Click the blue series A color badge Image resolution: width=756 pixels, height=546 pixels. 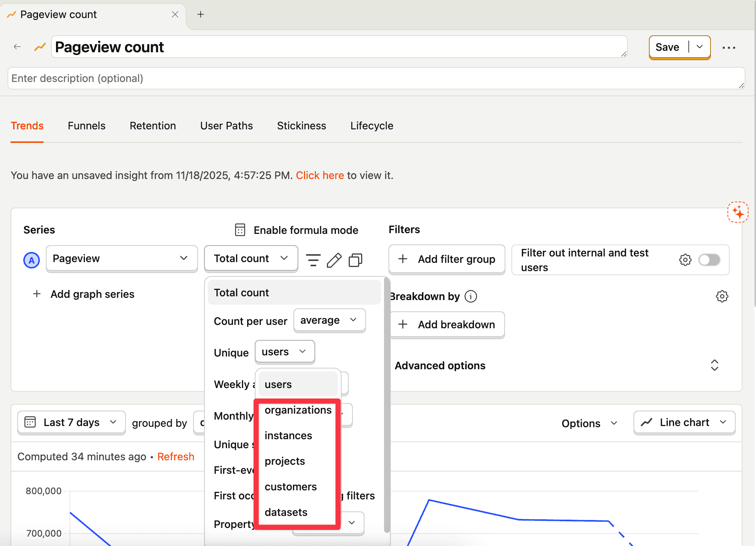pos(31,259)
